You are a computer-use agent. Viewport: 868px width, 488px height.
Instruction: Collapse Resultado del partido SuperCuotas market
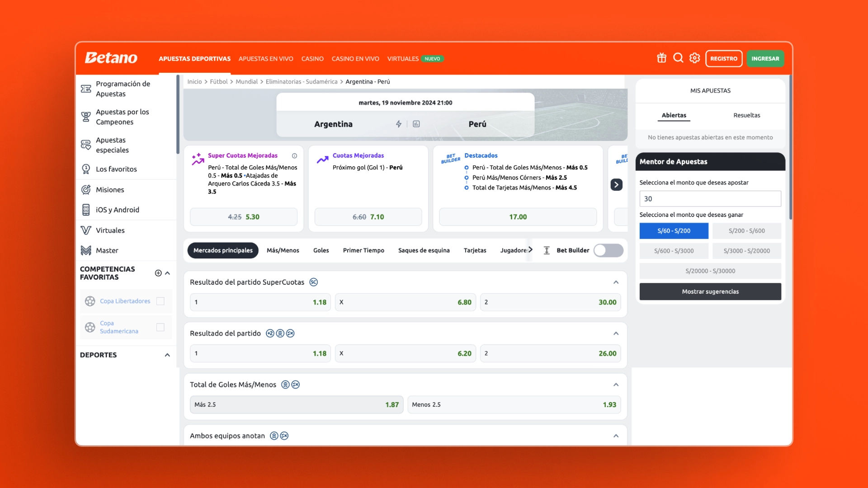(616, 282)
